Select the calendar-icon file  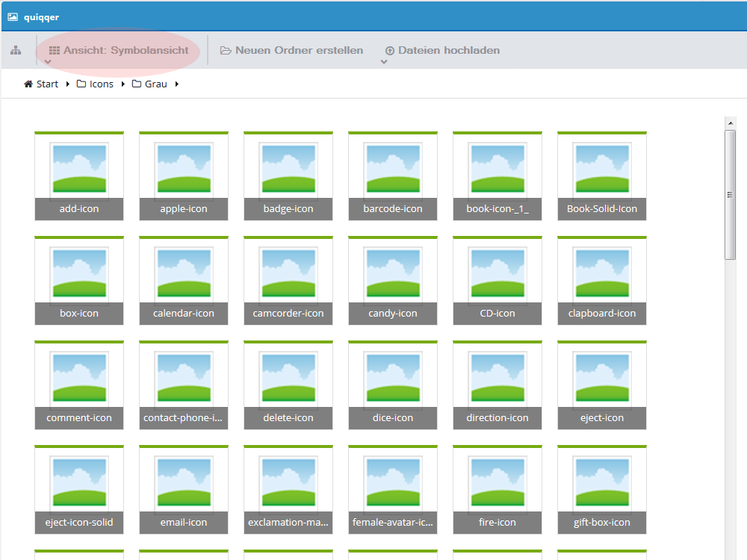(x=184, y=281)
